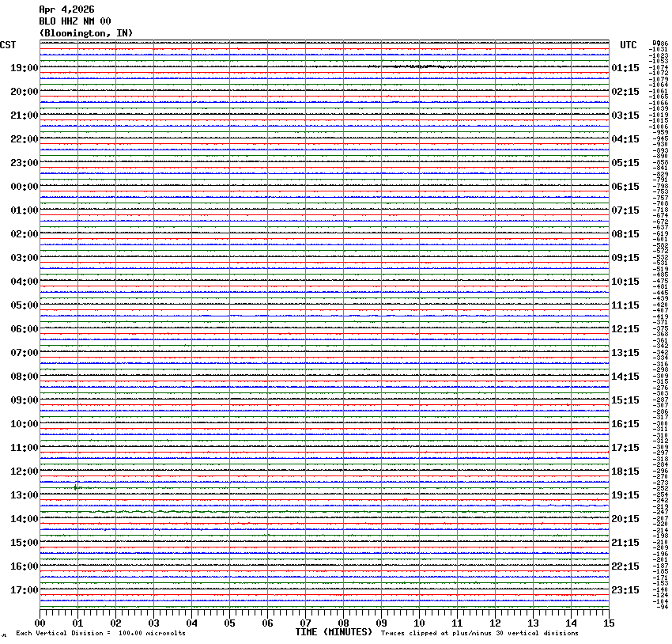Click the TIME (MINUTES) axis title
672x644 pixels.
pos(334,632)
